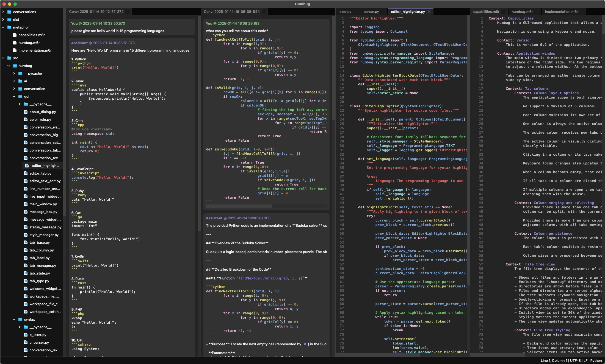Click the implementation.m6r file icon in tree
The width and height of the screenshot is (605, 364).
coord(15,50)
